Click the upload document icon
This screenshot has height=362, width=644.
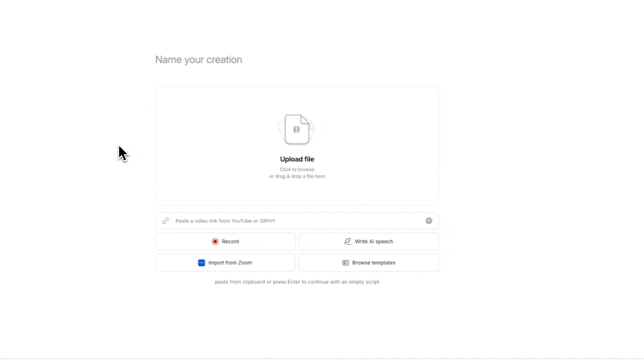pos(297,130)
